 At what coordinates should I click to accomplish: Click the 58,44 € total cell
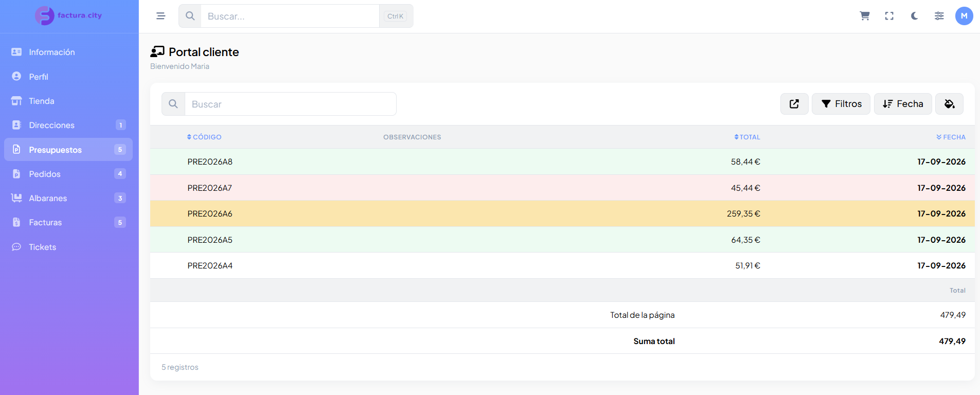click(x=745, y=161)
